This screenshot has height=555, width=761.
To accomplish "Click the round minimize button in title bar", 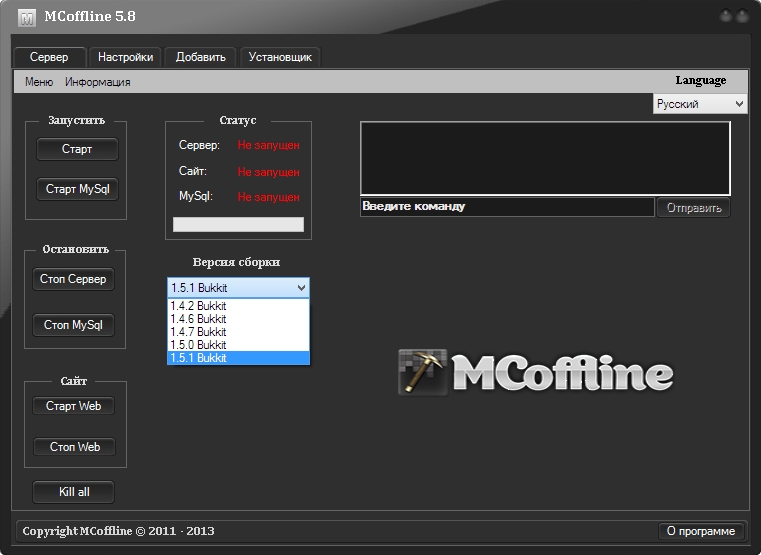I will [726, 16].
